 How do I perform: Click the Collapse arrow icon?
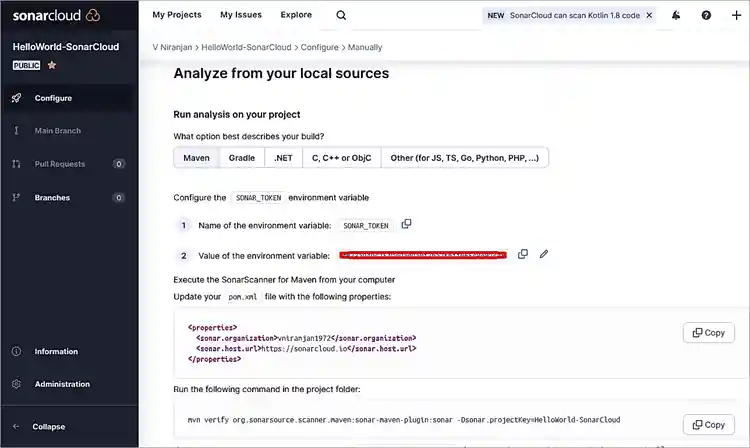pyautogui.click(x=16, y=426)
